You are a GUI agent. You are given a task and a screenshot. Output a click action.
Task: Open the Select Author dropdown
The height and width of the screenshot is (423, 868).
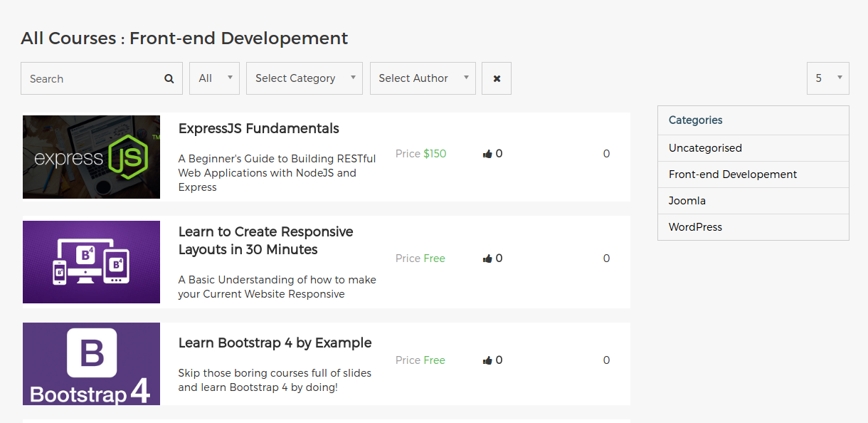tap(423, 78)
